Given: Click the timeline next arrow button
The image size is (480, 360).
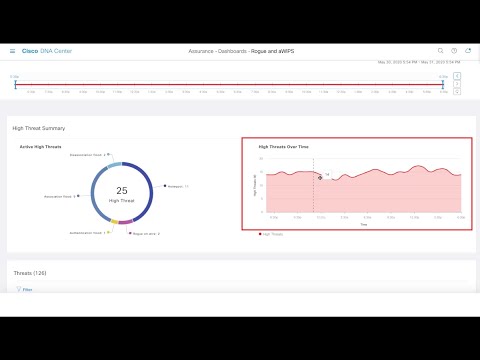Looking at the screenshot, I should (x=457, y=84).
